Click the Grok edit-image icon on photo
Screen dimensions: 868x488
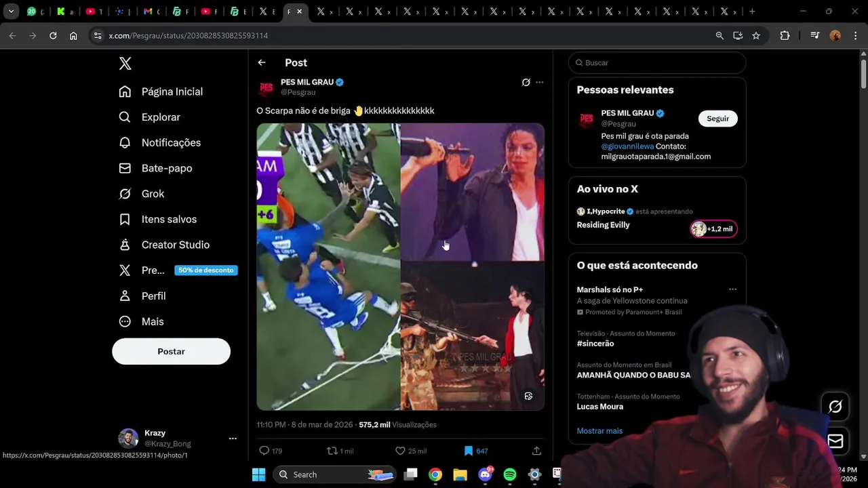[x=529, y=396]
